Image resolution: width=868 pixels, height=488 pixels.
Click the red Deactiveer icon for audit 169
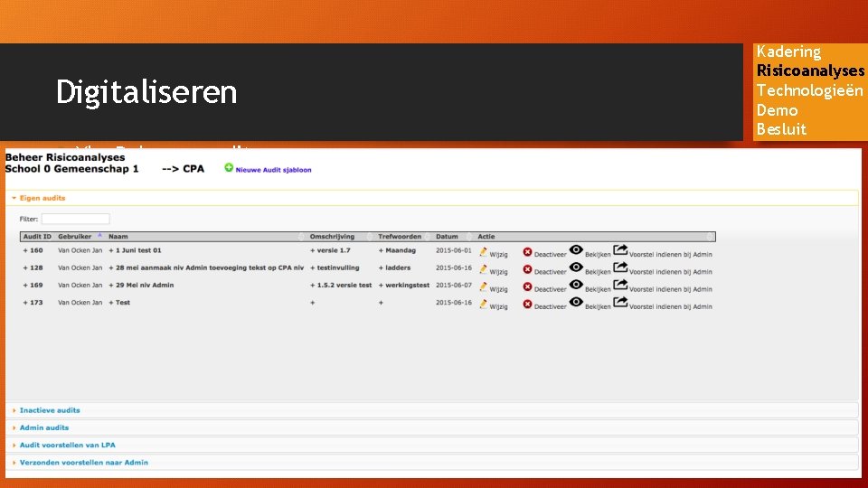[x=527, y=286]
